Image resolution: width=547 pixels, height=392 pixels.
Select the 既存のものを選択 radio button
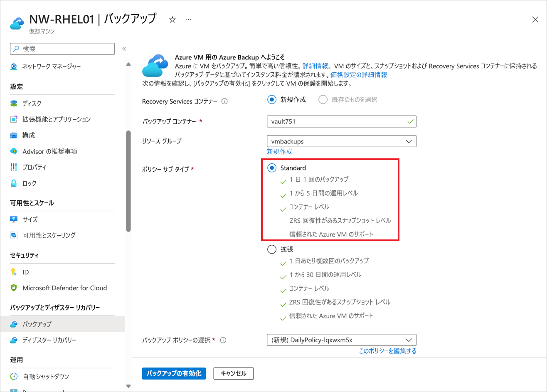[323, 99]
